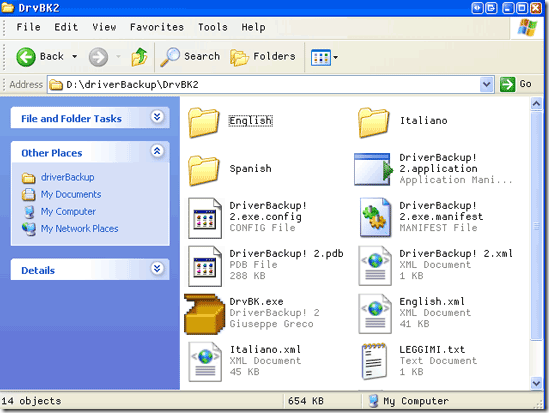
Task: Expand the Details panel
Action: pos(157,268)
